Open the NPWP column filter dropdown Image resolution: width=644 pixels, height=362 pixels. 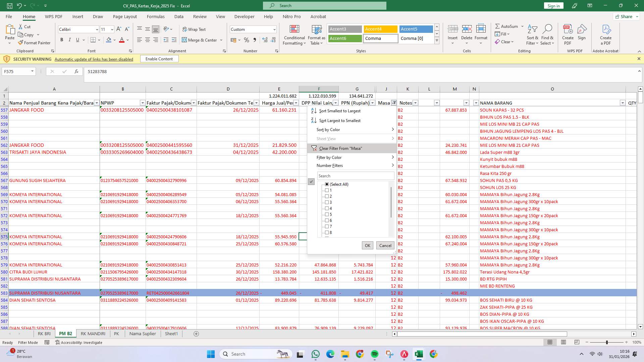142,103
